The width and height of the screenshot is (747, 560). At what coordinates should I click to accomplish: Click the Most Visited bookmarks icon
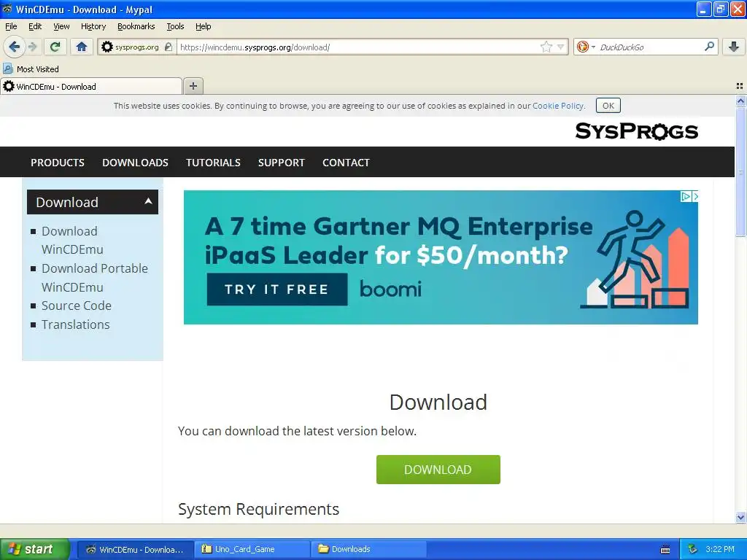(x=7, y=69)
